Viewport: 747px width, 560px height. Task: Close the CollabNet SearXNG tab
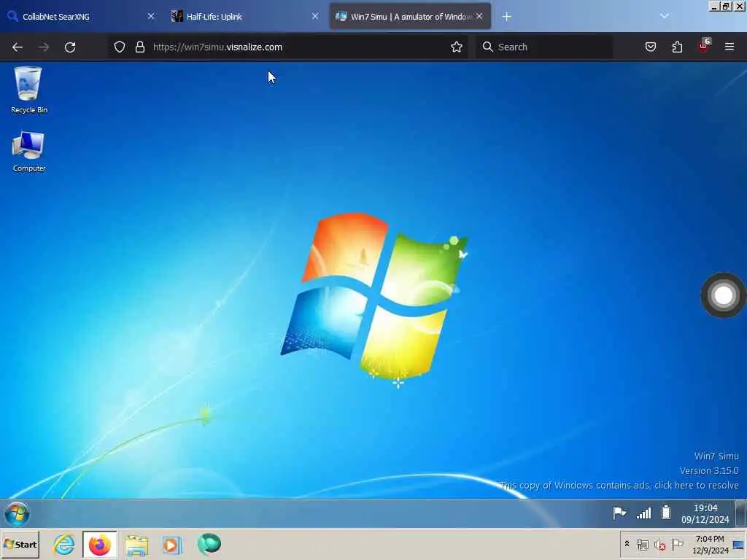[151, 16]
